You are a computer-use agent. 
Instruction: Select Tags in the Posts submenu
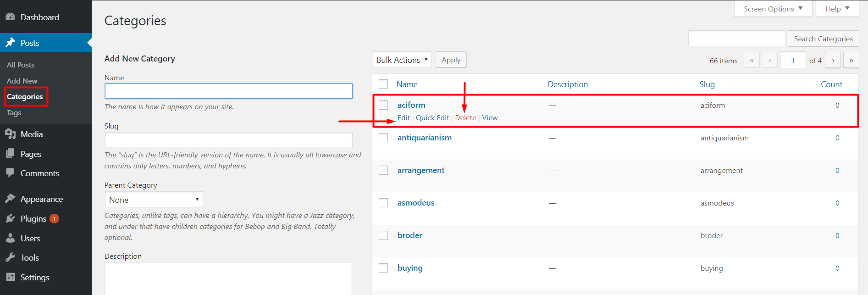tap(14, 112)
